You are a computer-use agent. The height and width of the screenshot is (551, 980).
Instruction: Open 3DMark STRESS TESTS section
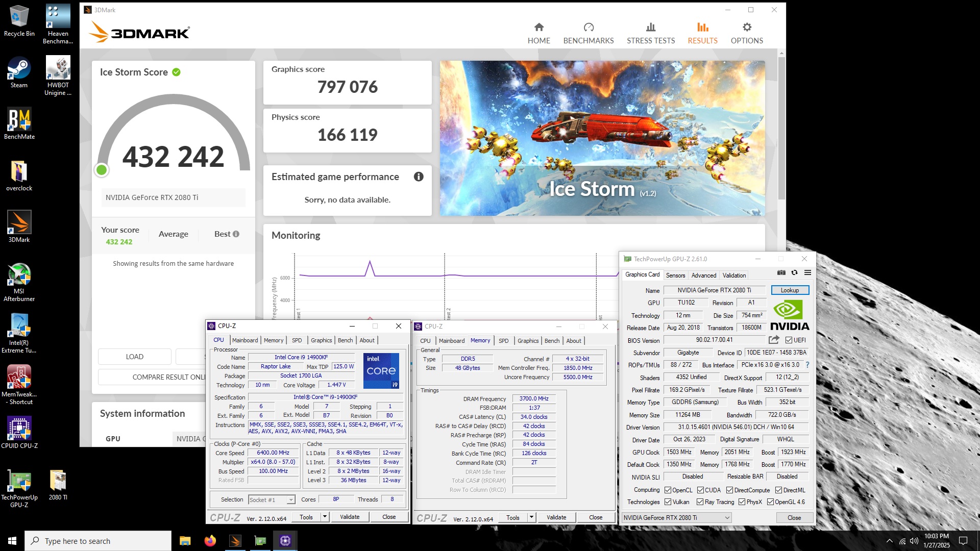tap(651, 34)
